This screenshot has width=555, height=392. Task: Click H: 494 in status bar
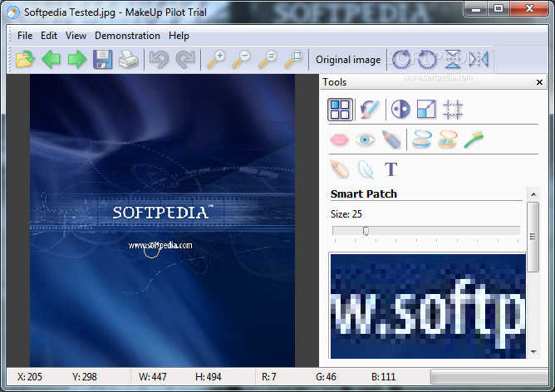click(208, 377)
